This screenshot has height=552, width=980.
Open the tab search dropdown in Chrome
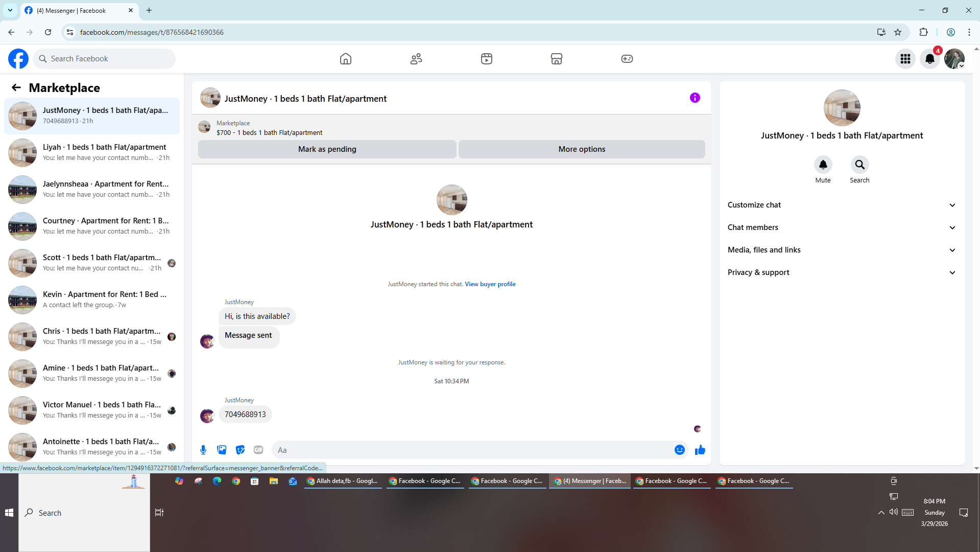pyautogui.click(x=10, y=10)
